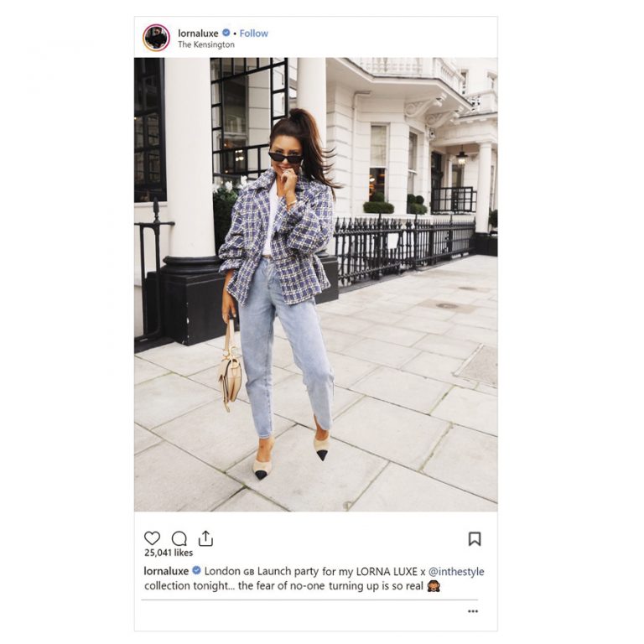Focus the comment field beside the dots

pyautogui.click(x=303, y=611)
